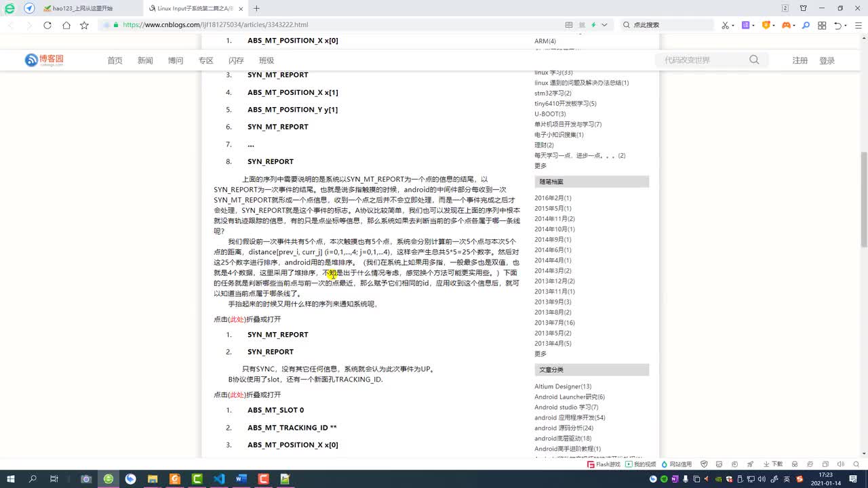Open archive 2013年4月(5)
The height and width of the screenshot is (488, 868).
(553, 344)
